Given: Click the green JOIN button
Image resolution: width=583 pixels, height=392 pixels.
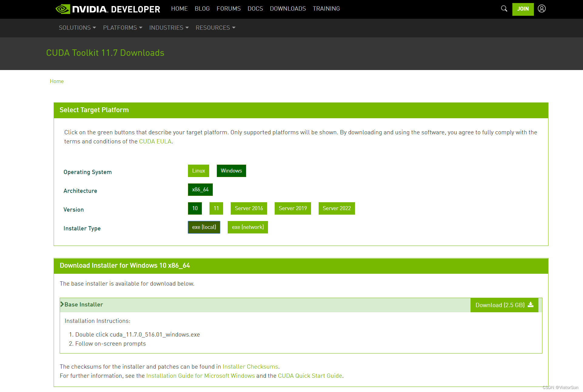Looking at the screenshot, I should (x=523, y=9).
